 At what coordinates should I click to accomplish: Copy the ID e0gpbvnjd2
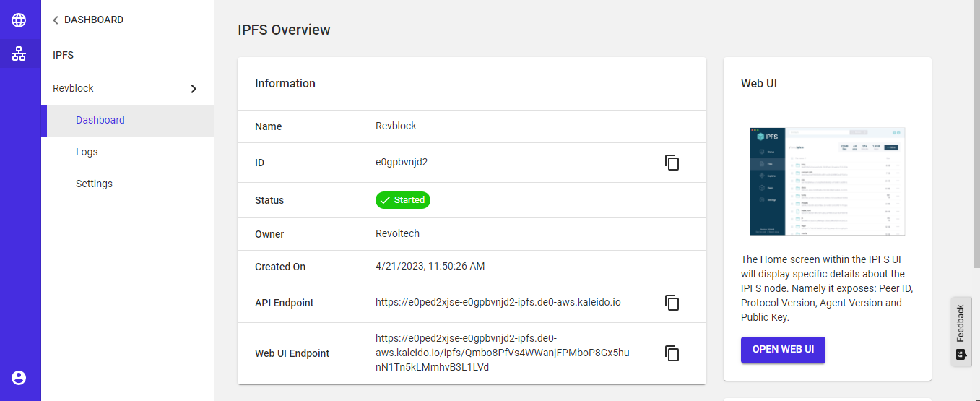(x=672, y=163)
